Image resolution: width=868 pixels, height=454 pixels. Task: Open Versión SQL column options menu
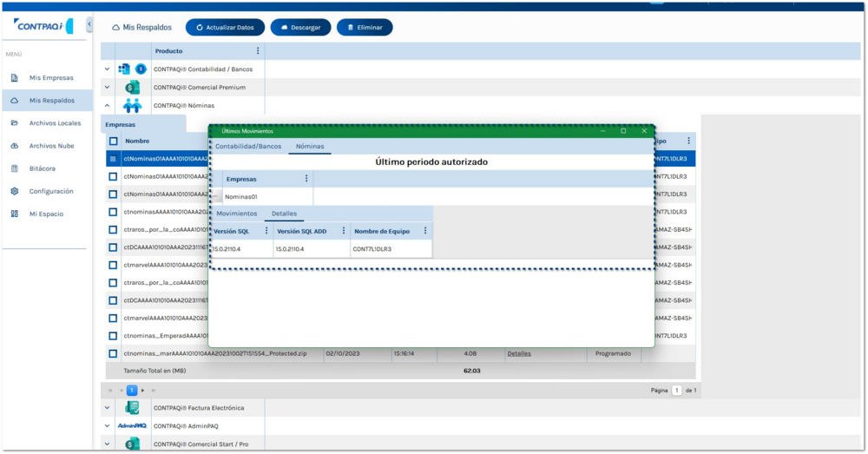pos(266,231)
